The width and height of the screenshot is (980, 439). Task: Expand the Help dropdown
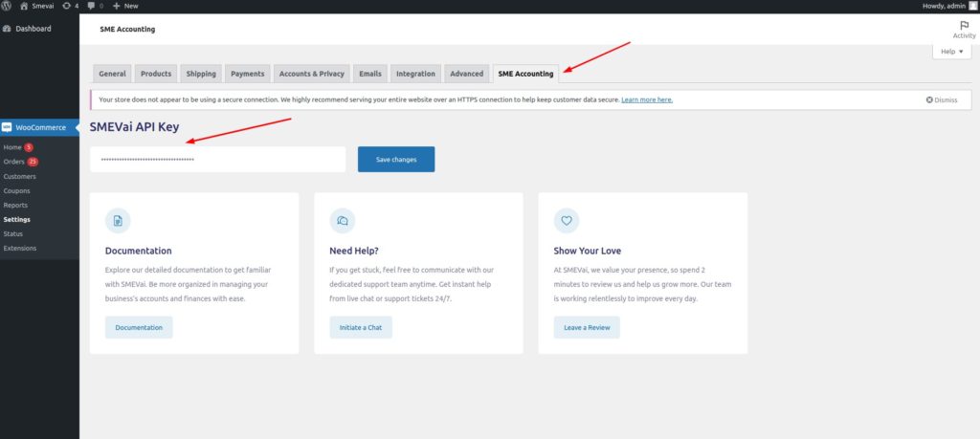(x=952, y=52)
